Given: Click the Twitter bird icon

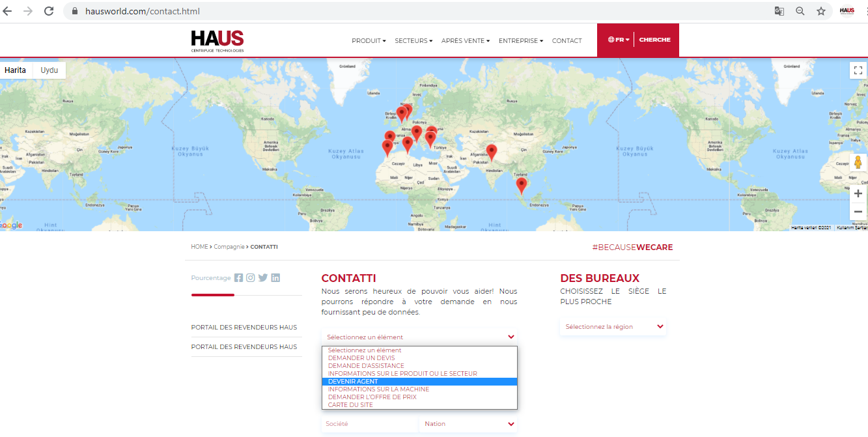Looking at the screenshot, I should (x=263, y=277).
